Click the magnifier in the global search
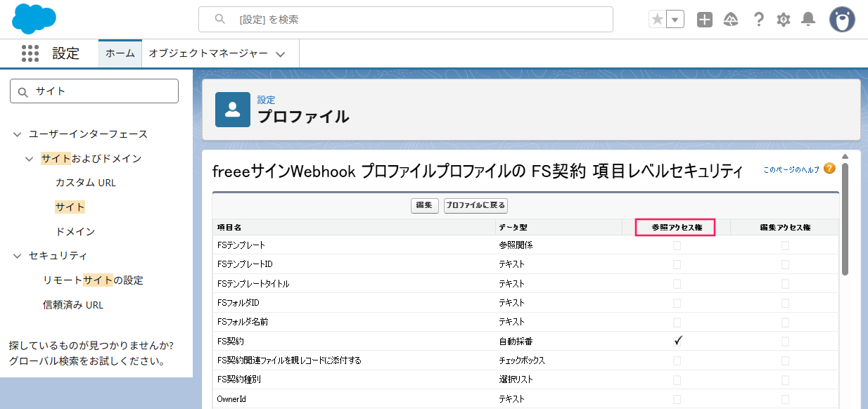The height and width of the screenshot is (409, 868). point(220,20)
